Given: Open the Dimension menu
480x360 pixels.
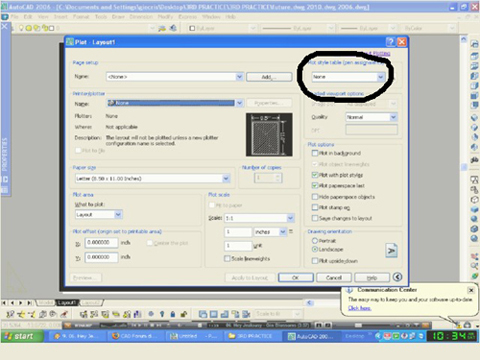Looking at the screenshot, I should 141,17.
